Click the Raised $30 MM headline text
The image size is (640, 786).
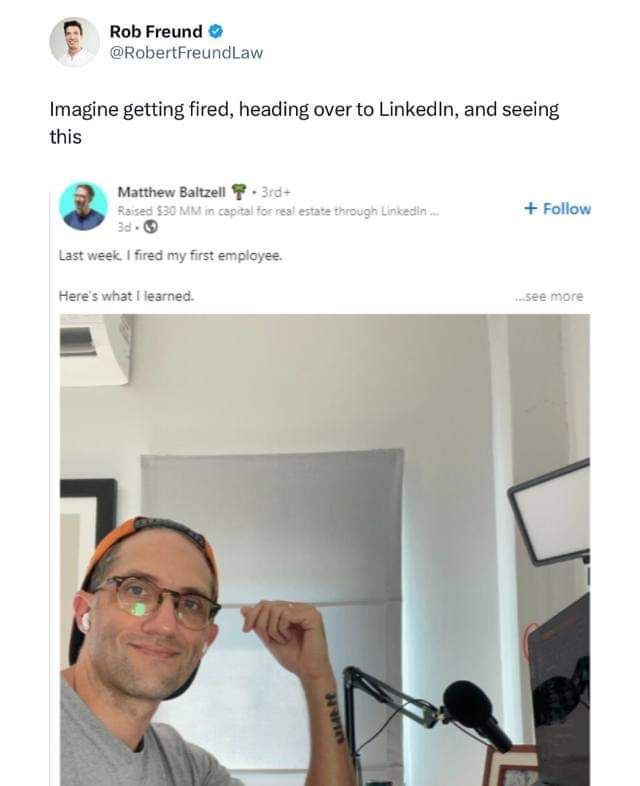point(278,211)
